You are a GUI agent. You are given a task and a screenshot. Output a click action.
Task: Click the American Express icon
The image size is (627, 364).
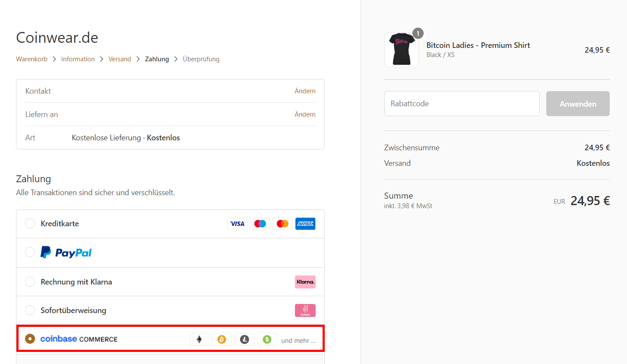tap(305, 224)
